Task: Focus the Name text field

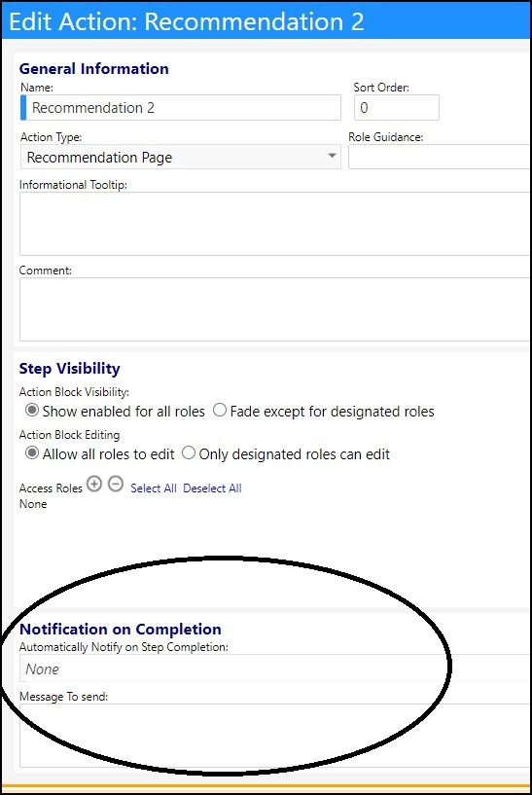Action: coord(180,107)
